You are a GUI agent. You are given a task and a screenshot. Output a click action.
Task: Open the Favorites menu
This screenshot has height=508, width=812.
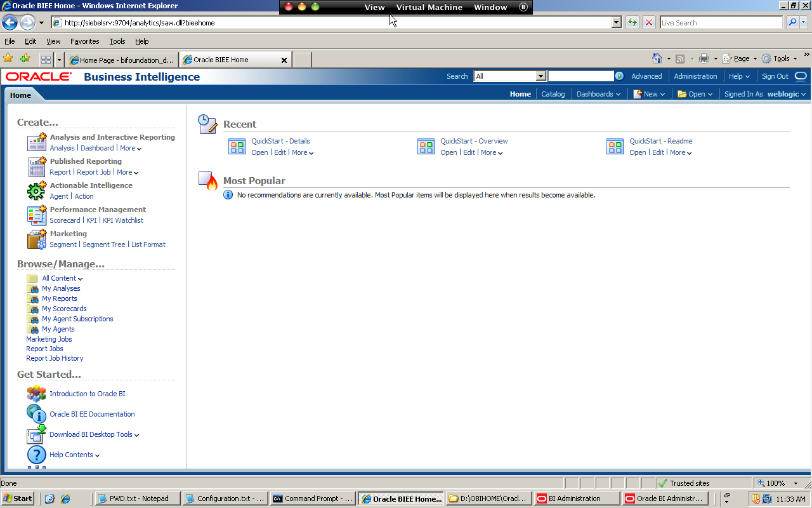(85, 41)
